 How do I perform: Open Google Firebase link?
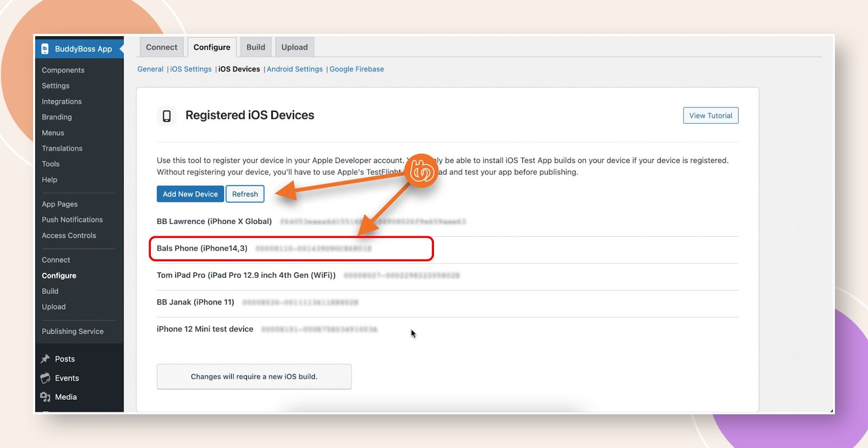point(356,69)
